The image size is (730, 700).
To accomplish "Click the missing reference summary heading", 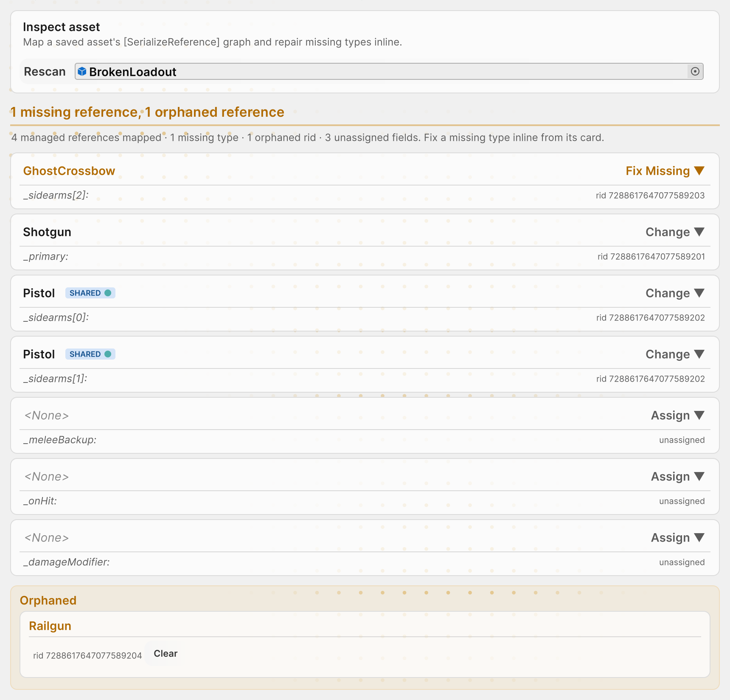I will [x=147, y=112].
